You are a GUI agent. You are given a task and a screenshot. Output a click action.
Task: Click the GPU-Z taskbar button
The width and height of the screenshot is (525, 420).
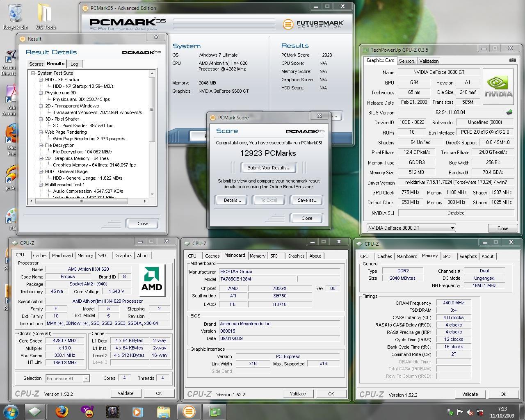[x=215, y=411]
